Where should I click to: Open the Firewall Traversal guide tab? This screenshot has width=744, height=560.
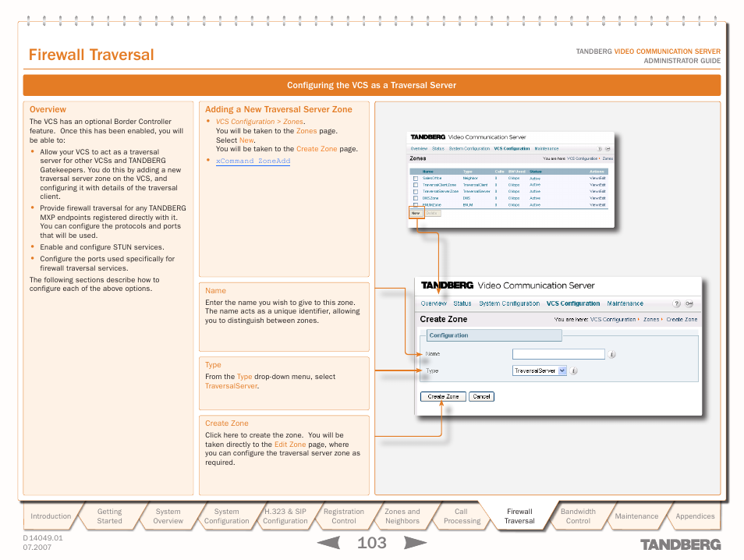pos(519,516)
